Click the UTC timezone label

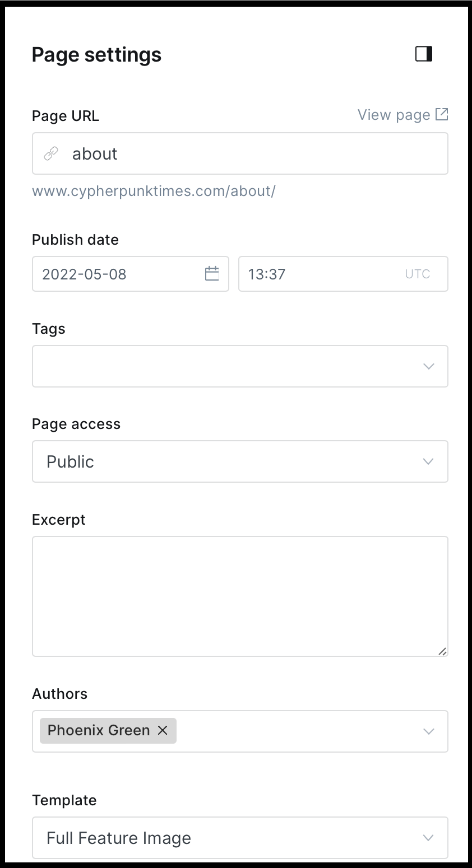point(418,274)
